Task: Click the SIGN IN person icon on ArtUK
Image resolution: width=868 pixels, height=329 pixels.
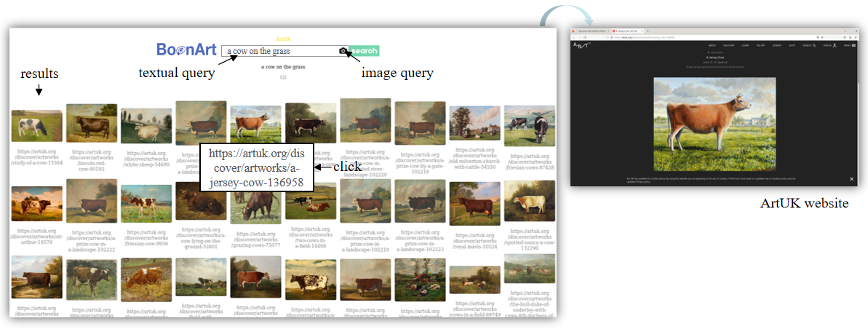Action: pos(835,45)
